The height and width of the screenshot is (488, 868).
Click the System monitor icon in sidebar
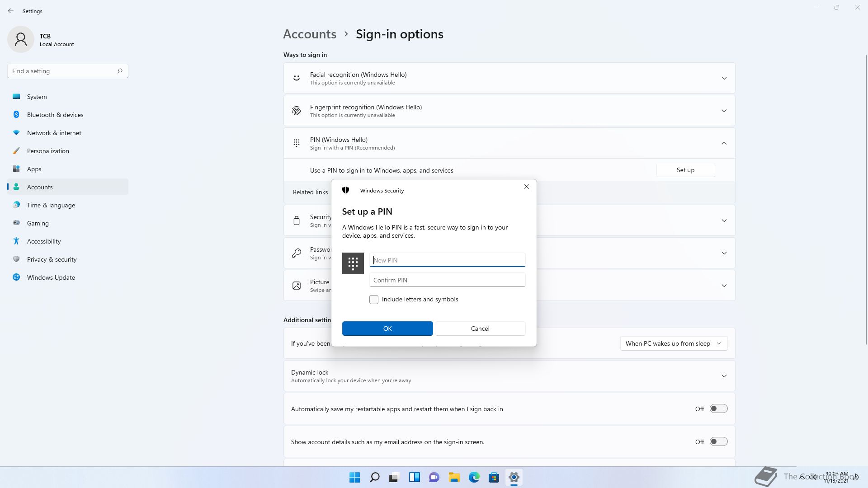coord(16,96)
